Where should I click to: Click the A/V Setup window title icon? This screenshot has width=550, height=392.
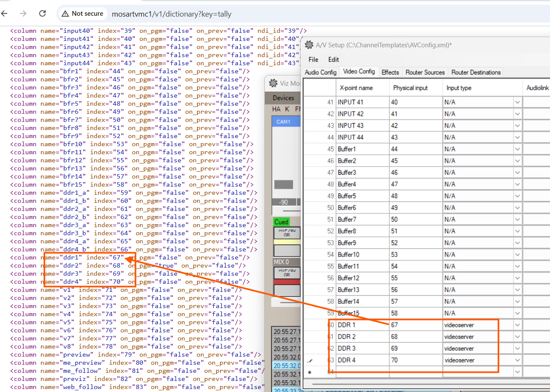click(309, 45)
